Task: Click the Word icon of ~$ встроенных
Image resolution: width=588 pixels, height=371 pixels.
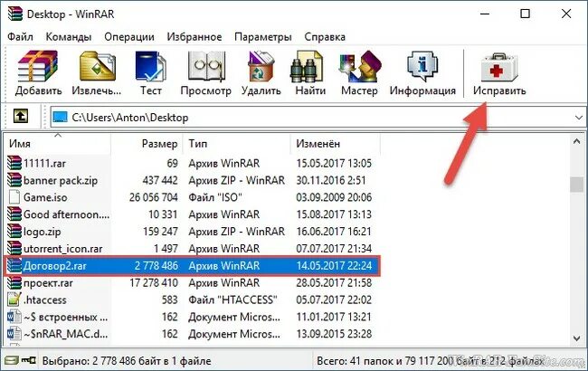Action: pyautogui.click(x=14, y=317)
